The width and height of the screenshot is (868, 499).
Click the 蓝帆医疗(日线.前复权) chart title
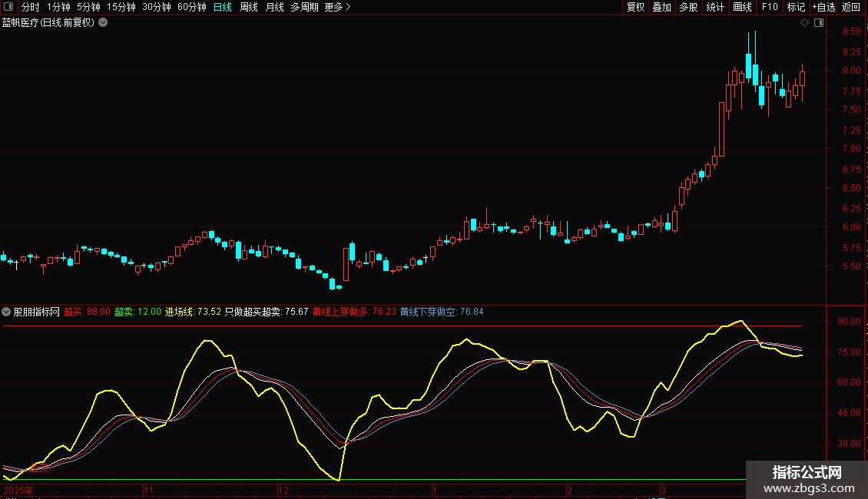point(48,23)
